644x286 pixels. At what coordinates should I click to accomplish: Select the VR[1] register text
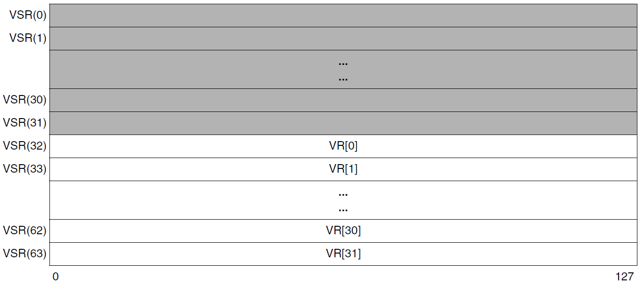coord(343,169)
